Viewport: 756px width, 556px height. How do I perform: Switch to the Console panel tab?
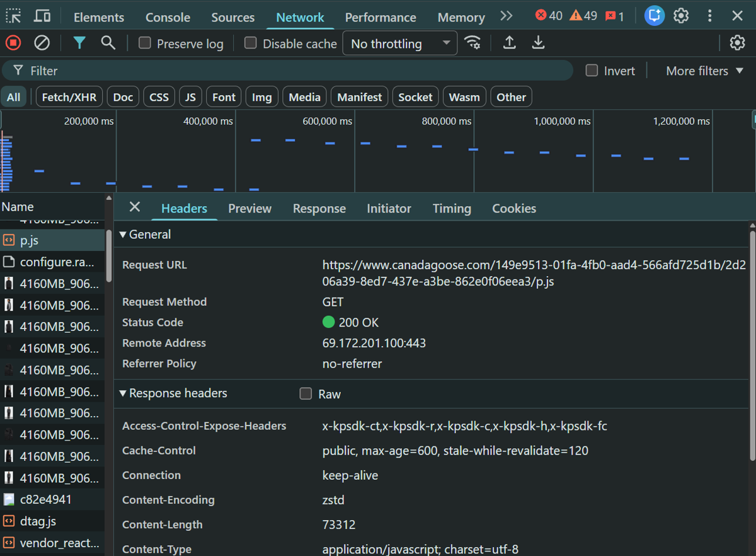point(168,17)
